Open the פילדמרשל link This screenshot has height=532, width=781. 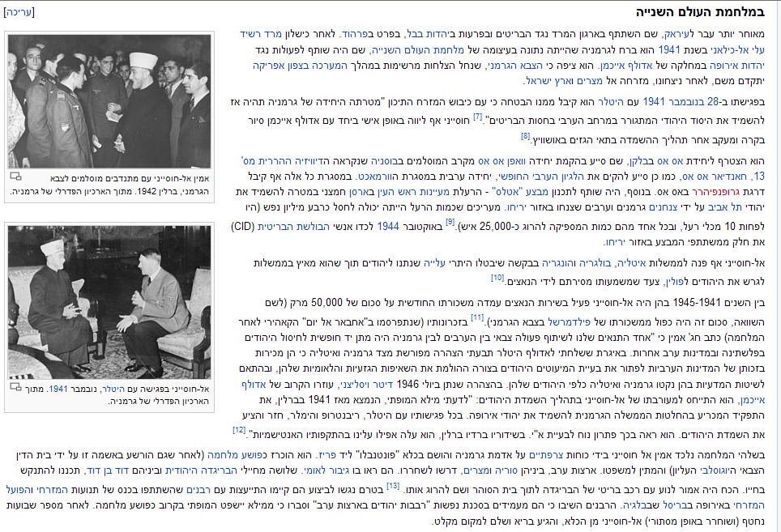coord(569,322)
